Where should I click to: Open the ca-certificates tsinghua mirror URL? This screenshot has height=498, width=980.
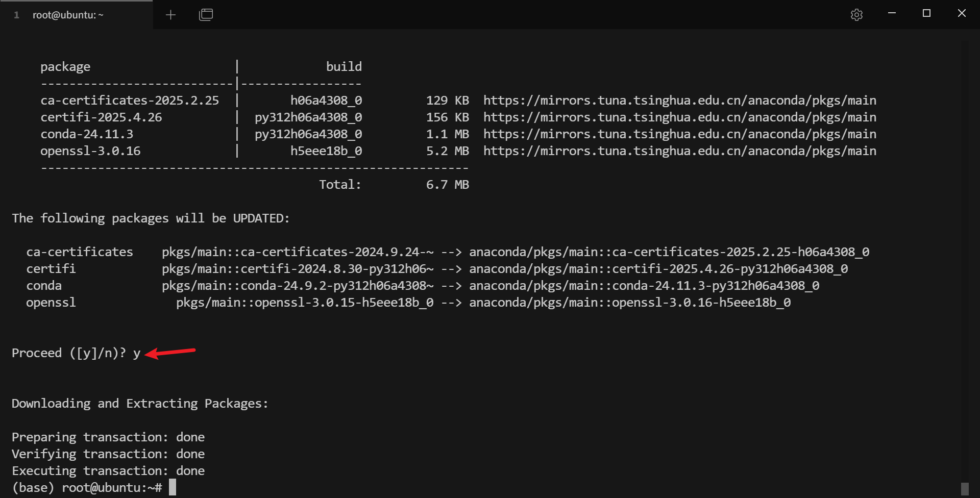679,101
